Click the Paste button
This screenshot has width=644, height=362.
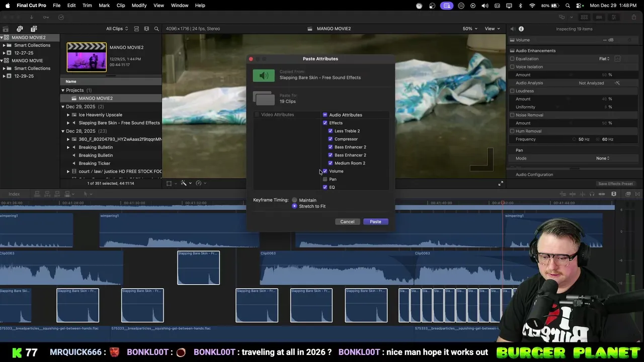[x=375, y=222]
